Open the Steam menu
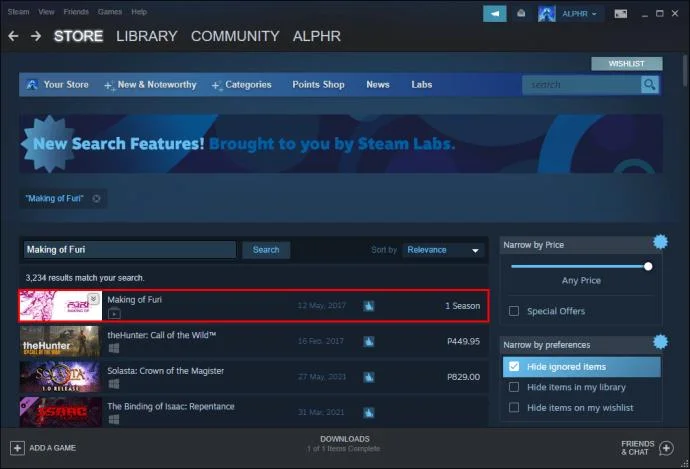 pyautogui.click(x=18, y=12)
